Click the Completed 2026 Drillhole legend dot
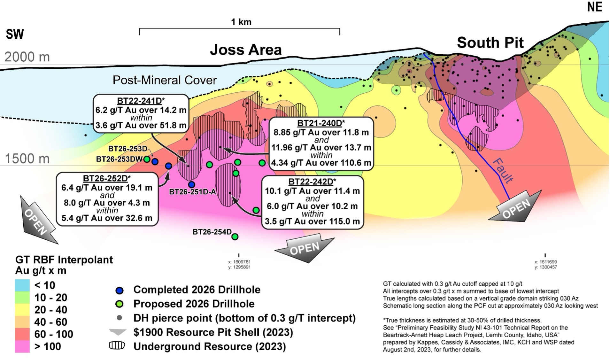 point(119,290)
